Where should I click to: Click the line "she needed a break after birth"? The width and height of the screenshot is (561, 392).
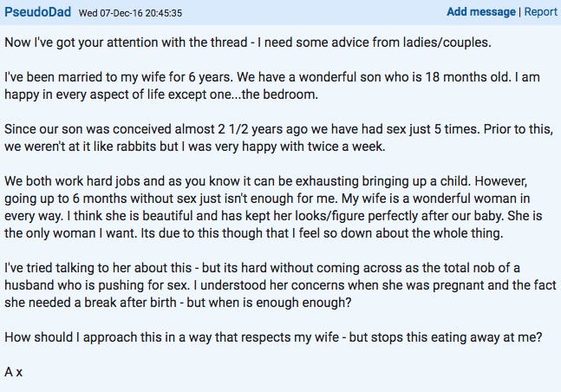[x=178, y=303]
